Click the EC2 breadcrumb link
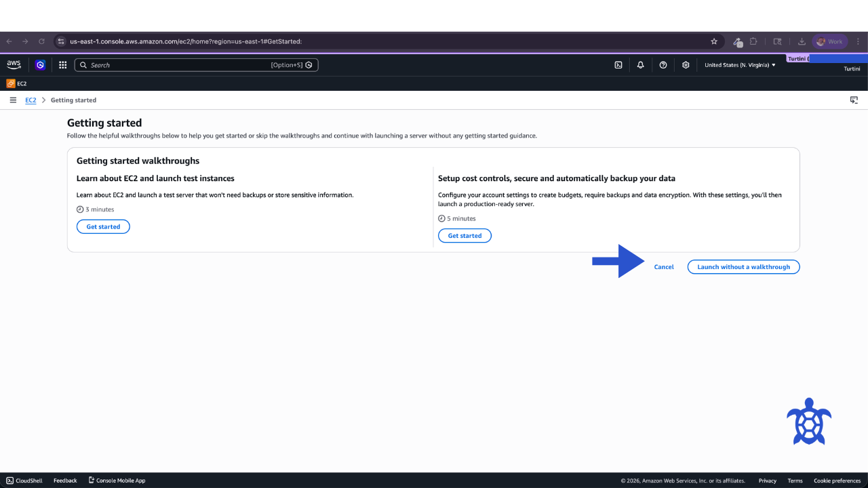This screenshot has height=488, width=868. click(x=31, y=100)
